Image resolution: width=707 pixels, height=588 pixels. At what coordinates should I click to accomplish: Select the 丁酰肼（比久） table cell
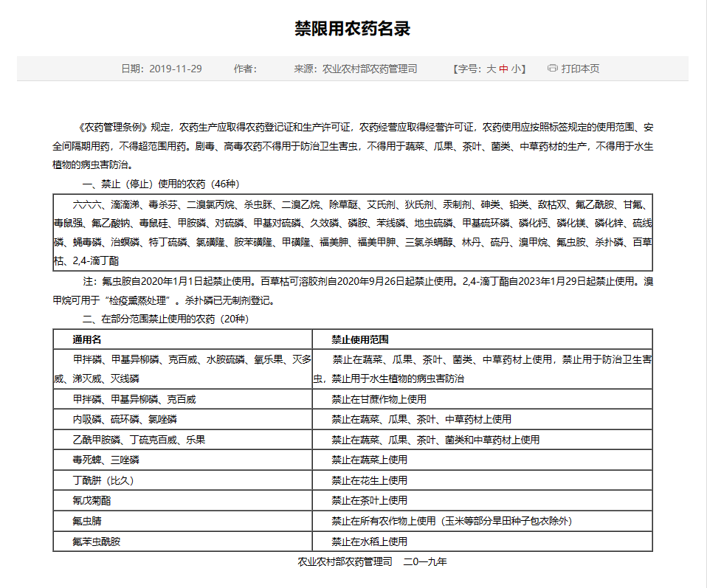click(103, 480)
